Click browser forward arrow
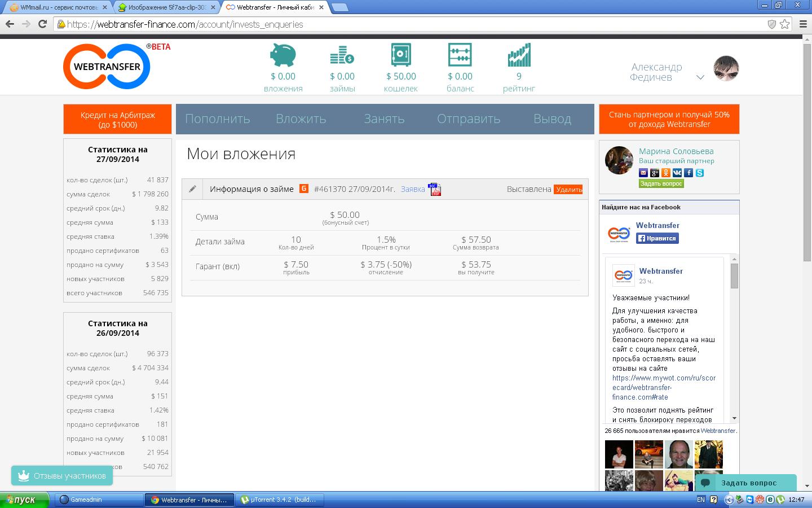This screenshot has height=508, width=812. [x=26, y=24]
